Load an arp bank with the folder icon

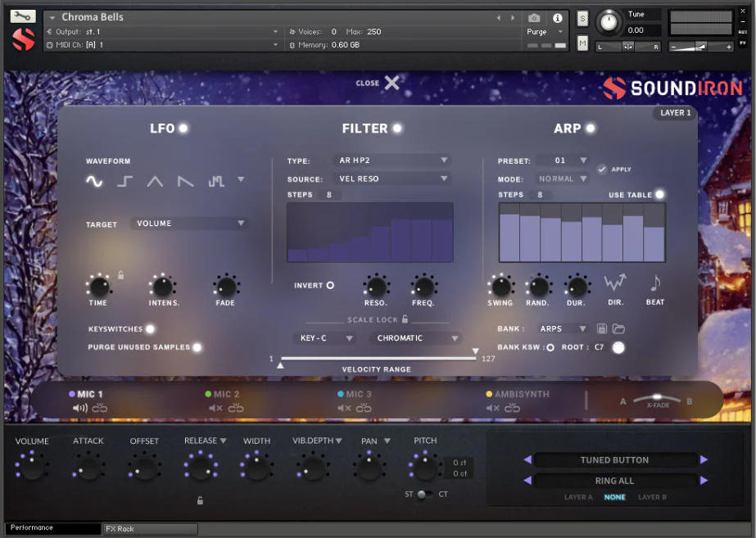619,328
